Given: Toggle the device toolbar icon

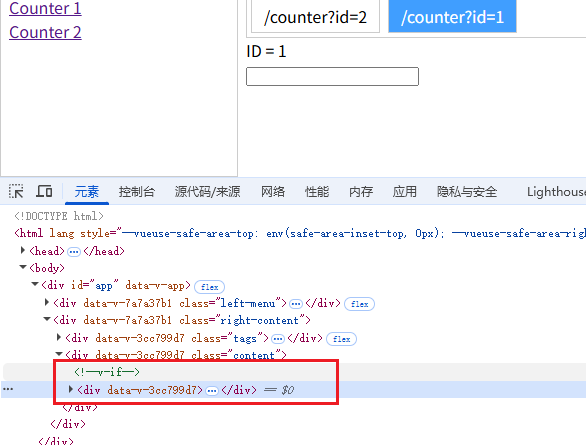Looking at the screenshot, I should pyautogui.click(x=44, y=191).
